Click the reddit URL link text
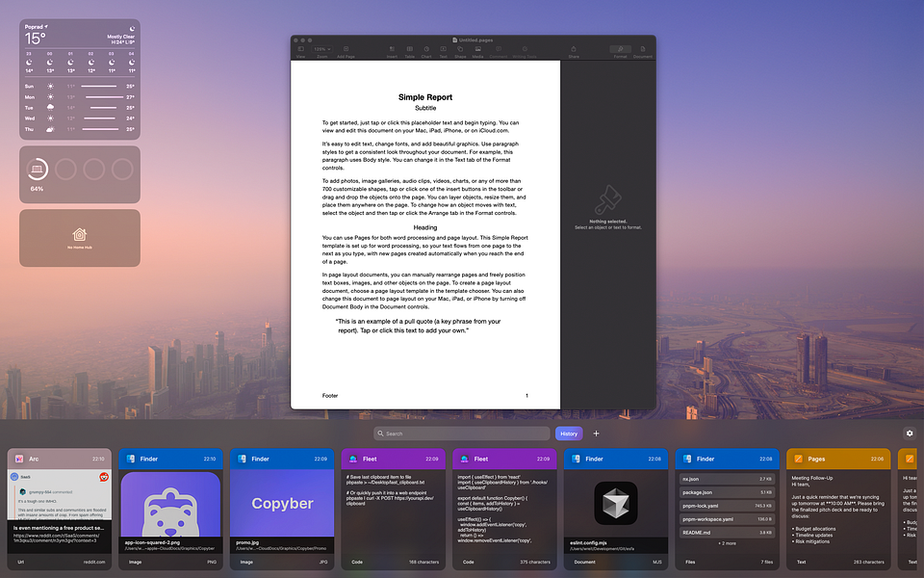Viewport: 924px width, 578px height. point(56,538)
